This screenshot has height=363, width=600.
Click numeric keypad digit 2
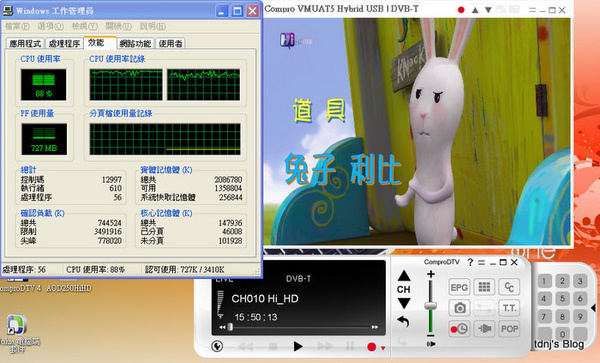pyautogui.click(x=562, y=281)
